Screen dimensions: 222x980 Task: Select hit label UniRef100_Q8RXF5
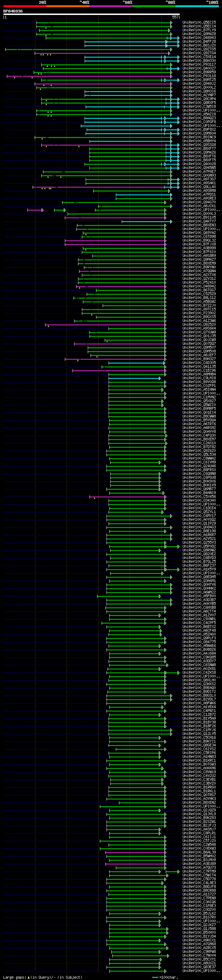coord(199,103)
